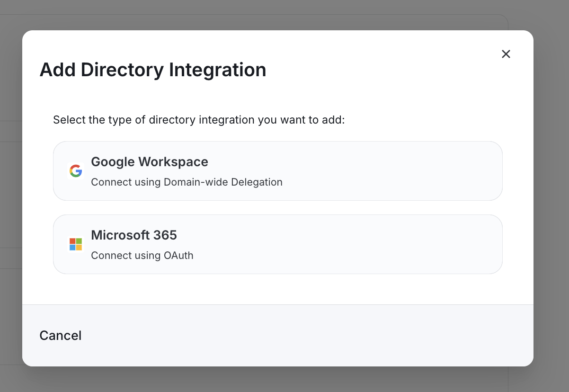The width and height of the screenshot is (569, 392).
Task: Click the 'Connect using Domain-wide Delegation' text
Action: (187, 182)
